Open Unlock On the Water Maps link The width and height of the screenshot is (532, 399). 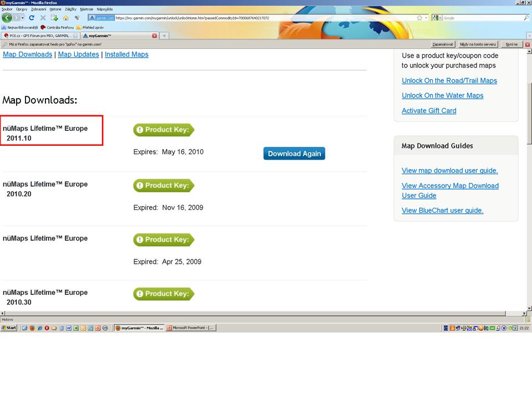tap(442, 95)
